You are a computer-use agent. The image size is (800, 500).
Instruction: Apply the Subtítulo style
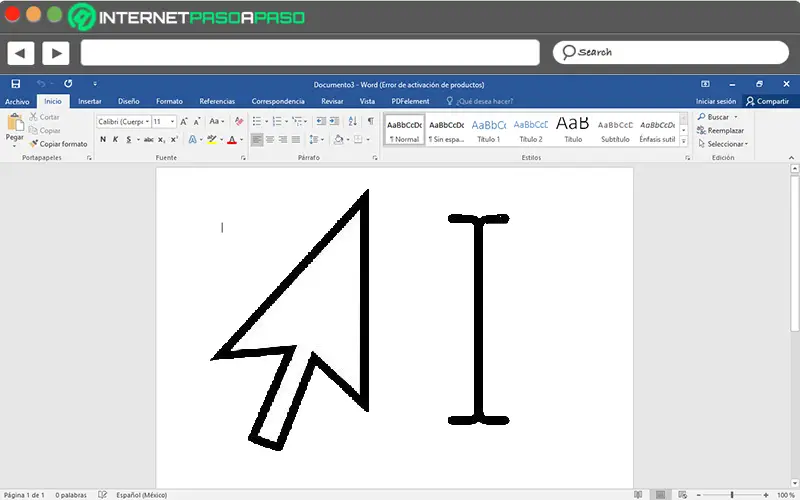click(615, 131)
